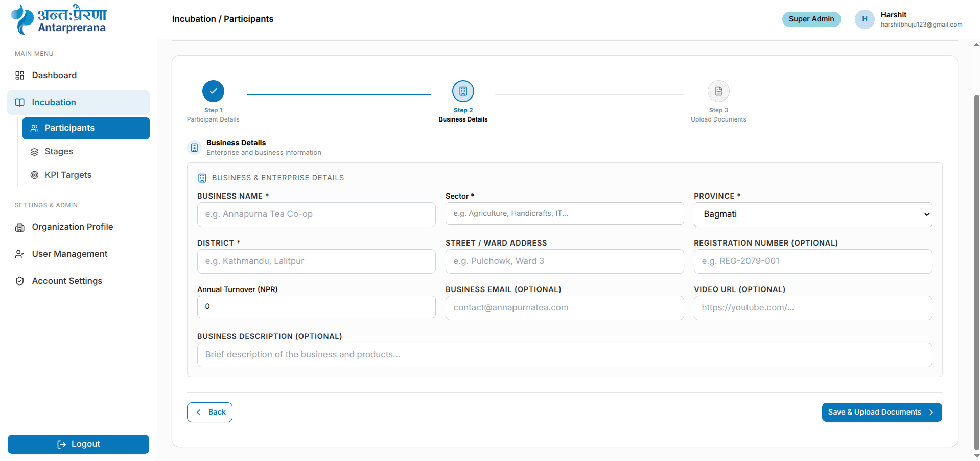The height and width of the screenshot is (461, 980).
Task: Click the Annual Turnover (NPR) field
Action: click(x=316, y=307)
